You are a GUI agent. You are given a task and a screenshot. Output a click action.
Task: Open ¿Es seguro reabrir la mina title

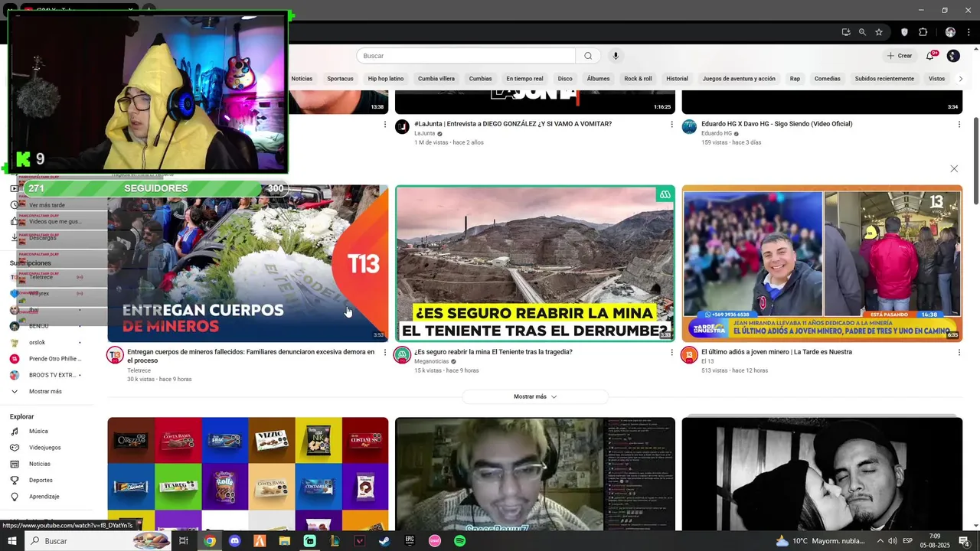[493, 352]
